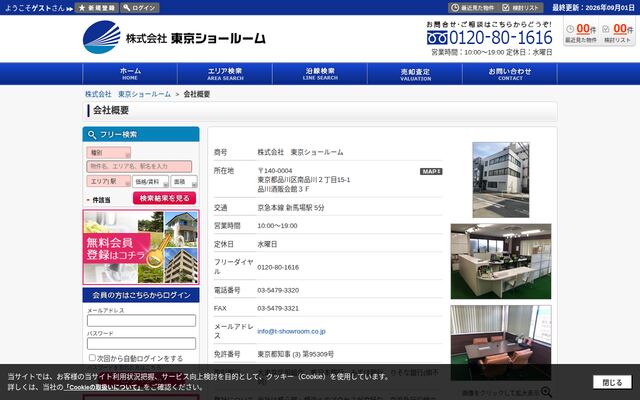Click the Tokyo Showroom company logo
This screenshot has width=640, height=400.
pos(174,38)
